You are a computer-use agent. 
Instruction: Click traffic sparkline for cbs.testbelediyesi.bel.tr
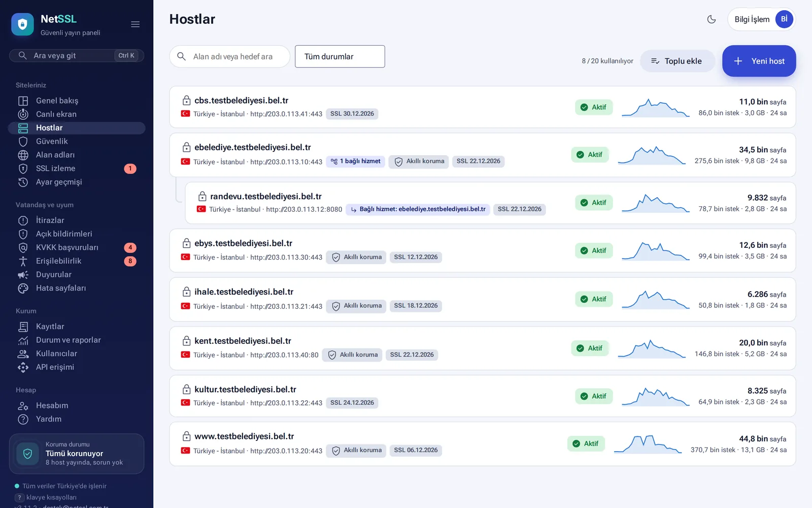(655, 107)
